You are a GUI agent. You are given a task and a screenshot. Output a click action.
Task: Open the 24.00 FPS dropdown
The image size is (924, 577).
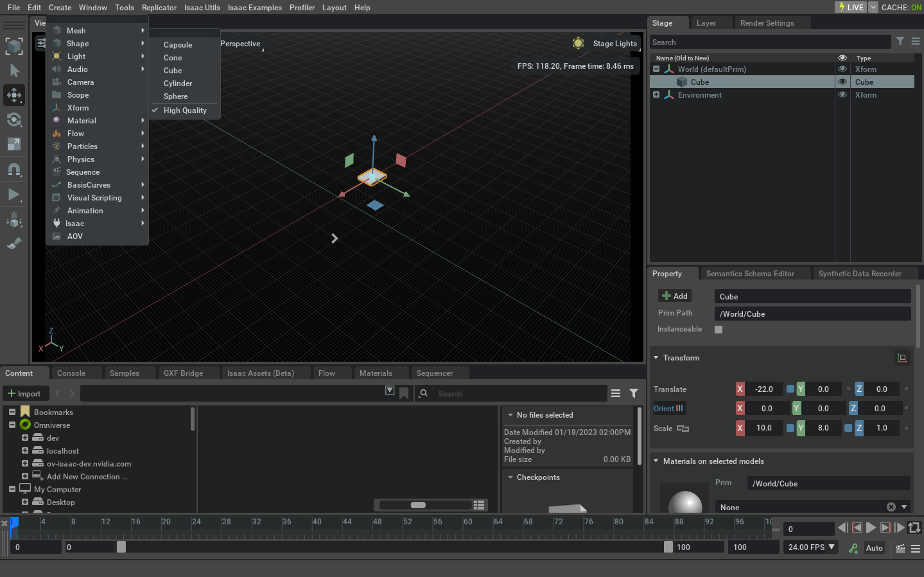click(x=810, y=547)
